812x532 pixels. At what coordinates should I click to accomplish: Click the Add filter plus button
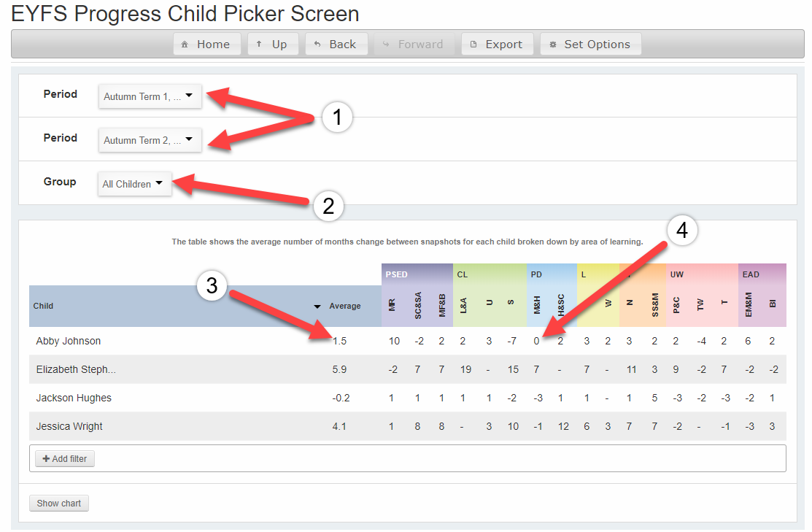[65, 459]
